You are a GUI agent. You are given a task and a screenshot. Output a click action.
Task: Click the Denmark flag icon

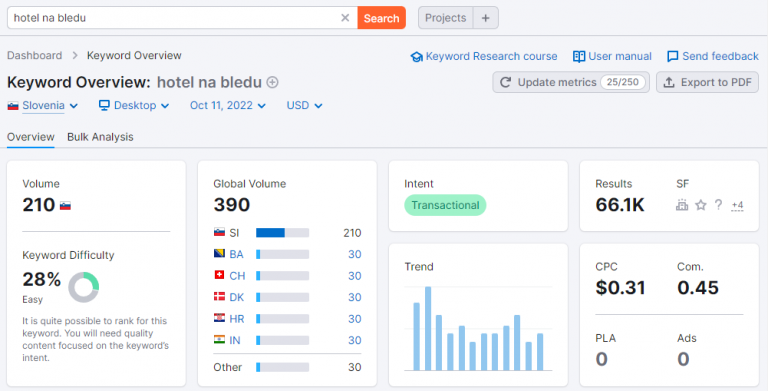(219, 296)
